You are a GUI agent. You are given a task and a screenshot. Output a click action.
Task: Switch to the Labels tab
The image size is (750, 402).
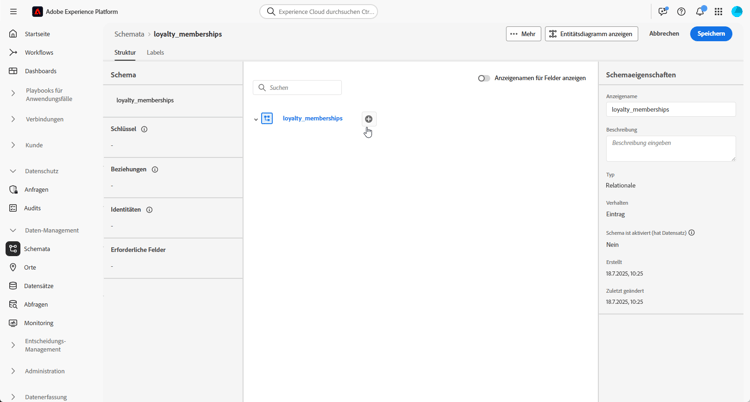pos(155,52)
